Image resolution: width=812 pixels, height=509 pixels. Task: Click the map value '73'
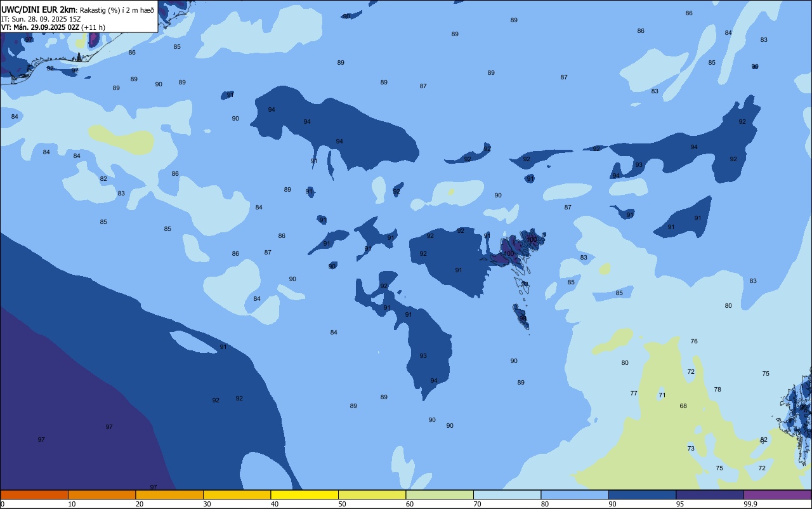pyautogui.click(x=691, y=449)
